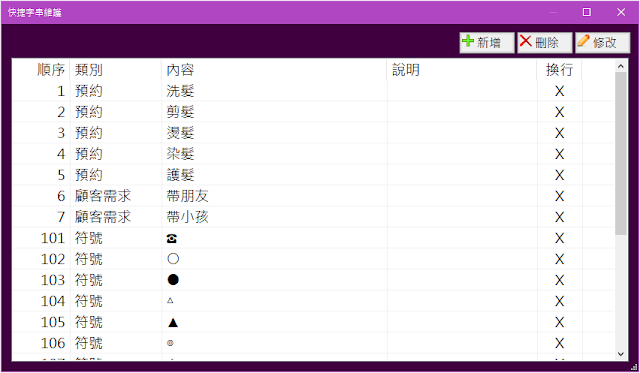Select the 帶小孩 row content
Screen dimensions: 640x373
click(x=187, y=217)
